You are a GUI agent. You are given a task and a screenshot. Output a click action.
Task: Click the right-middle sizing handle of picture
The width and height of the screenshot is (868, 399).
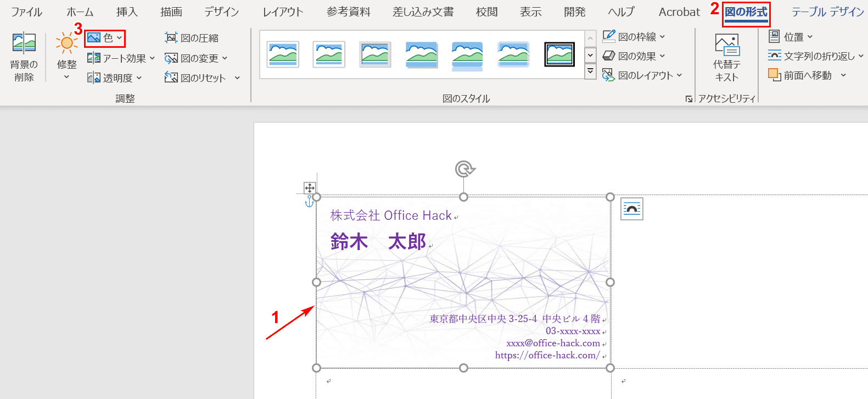pos(610,282)
